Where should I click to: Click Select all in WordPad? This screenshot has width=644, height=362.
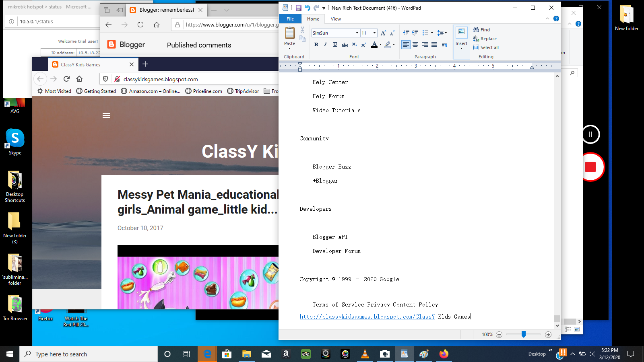[486, 47]
